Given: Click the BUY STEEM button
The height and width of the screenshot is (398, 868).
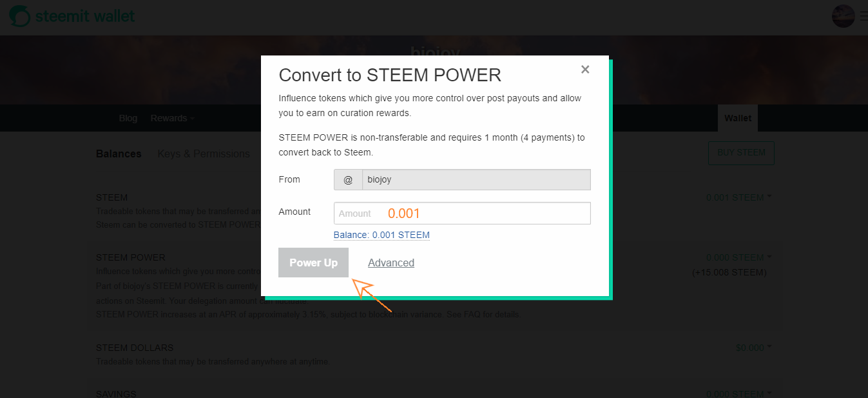Looking at the screenshot, I should click(741, 153).
